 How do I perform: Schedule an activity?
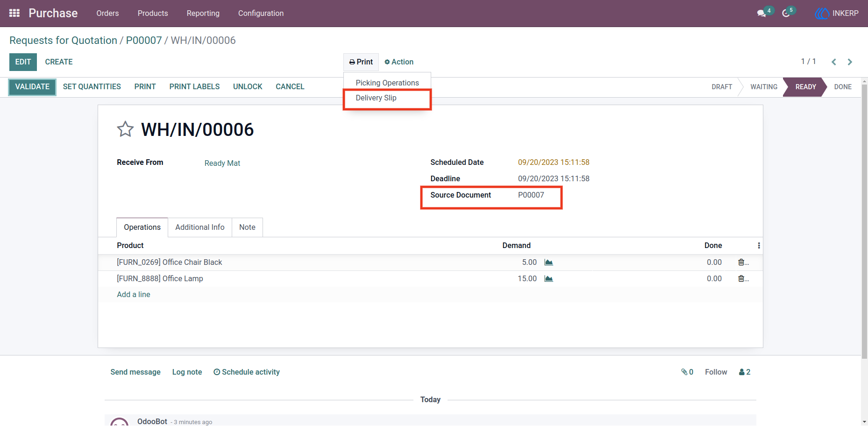[247, 372]
